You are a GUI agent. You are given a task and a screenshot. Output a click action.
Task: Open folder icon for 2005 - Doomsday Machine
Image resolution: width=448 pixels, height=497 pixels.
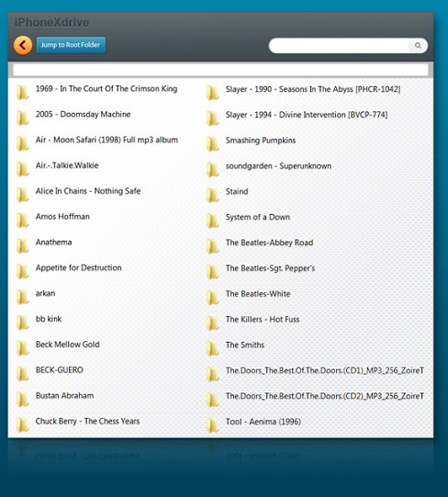point(22,118)
